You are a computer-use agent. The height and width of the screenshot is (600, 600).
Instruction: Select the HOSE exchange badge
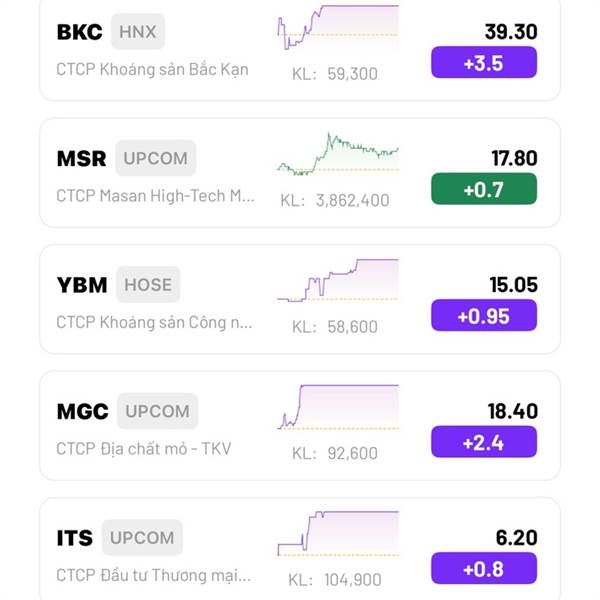[x=148, y=285]
